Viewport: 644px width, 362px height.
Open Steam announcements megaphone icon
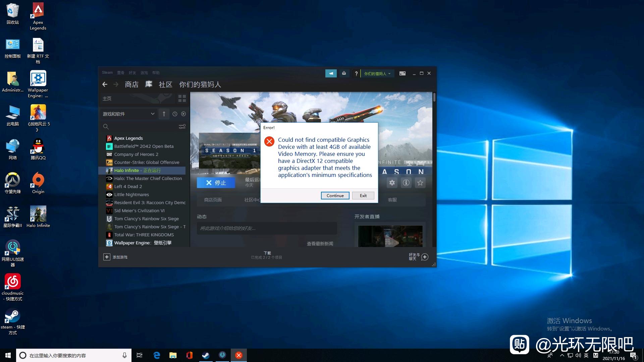point(331,73)
